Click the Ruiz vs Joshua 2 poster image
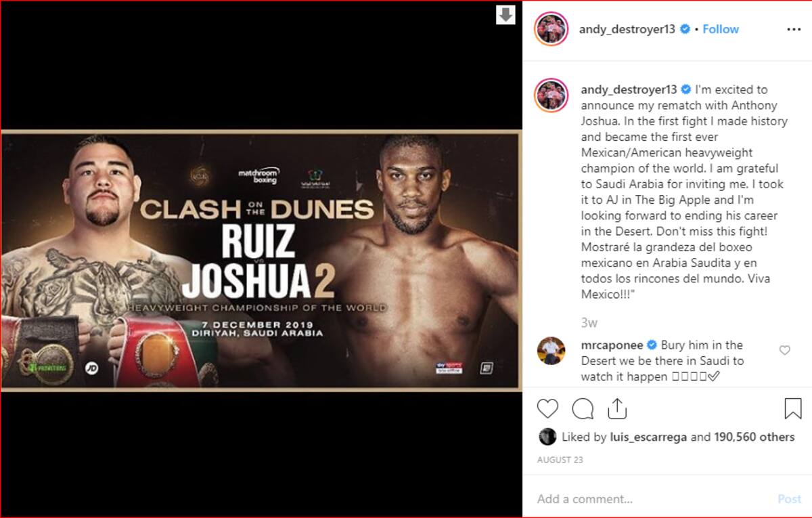The image size is (812, 518). 261,261
